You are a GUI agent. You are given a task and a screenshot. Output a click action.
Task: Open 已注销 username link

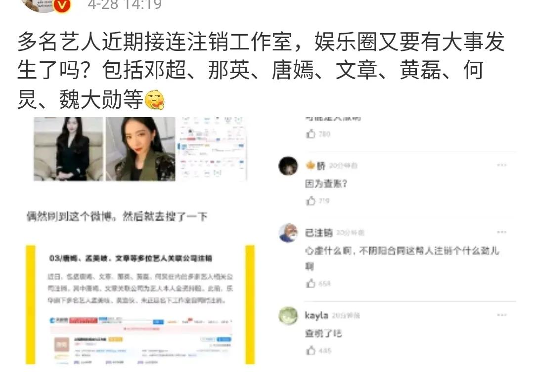click(319, 233)
